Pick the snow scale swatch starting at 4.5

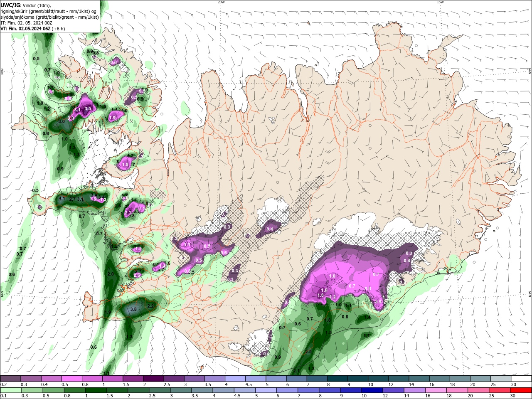[x=255, y=379]
